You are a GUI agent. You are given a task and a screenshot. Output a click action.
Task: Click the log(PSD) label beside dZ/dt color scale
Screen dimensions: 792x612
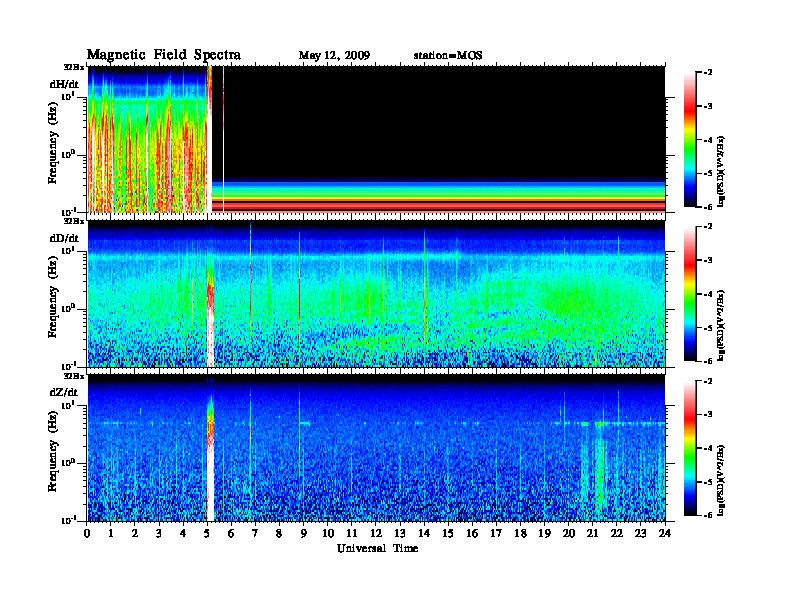pos(721,480)
